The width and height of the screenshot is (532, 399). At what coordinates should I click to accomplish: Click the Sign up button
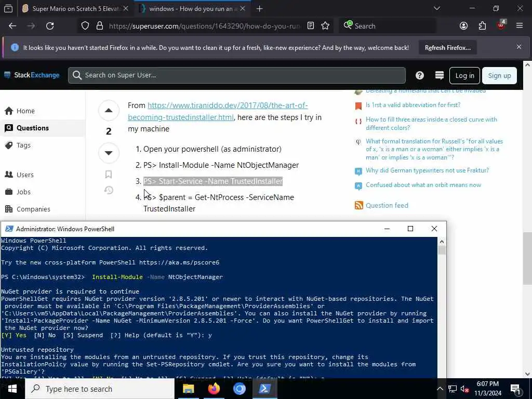click(499, 76)
